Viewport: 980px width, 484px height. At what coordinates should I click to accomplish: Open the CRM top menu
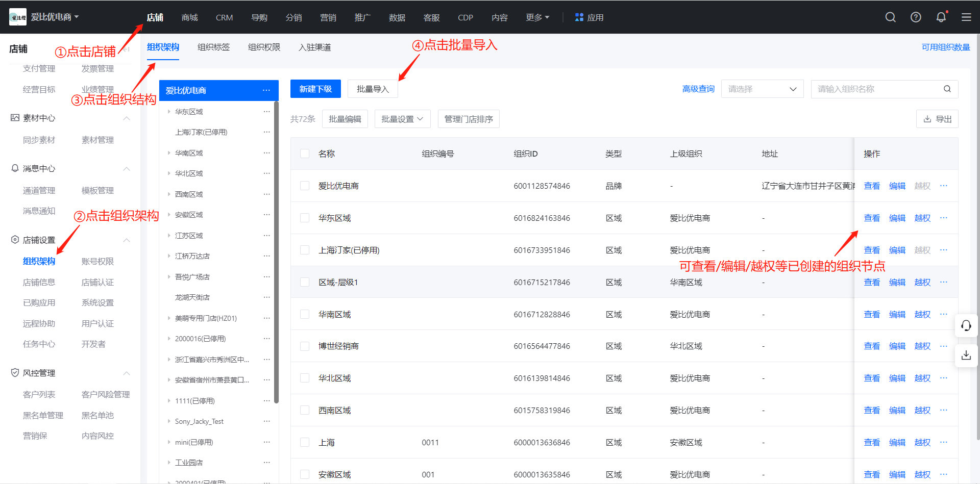(x=224, y=17)
